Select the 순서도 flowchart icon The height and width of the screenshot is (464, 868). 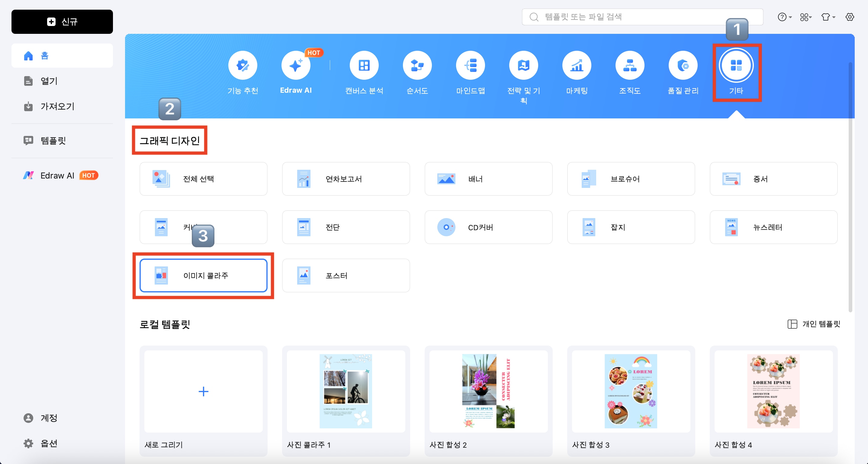(x=417, y=65)
